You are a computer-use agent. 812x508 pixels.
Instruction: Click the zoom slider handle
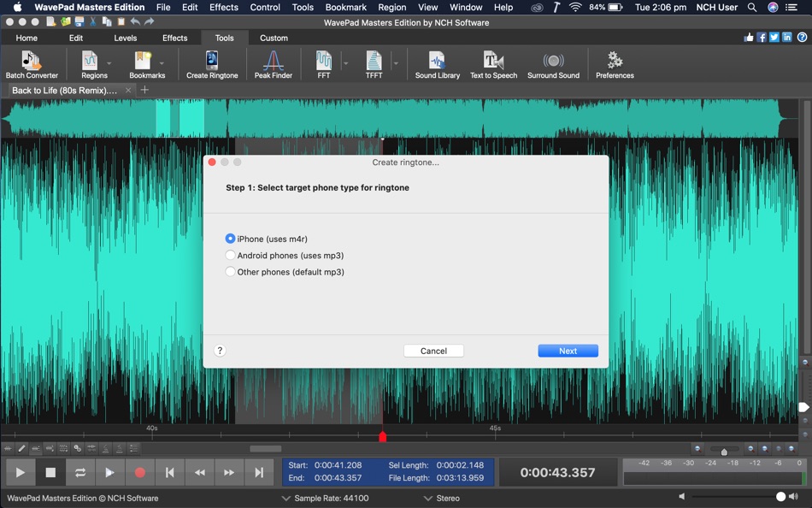724,451
